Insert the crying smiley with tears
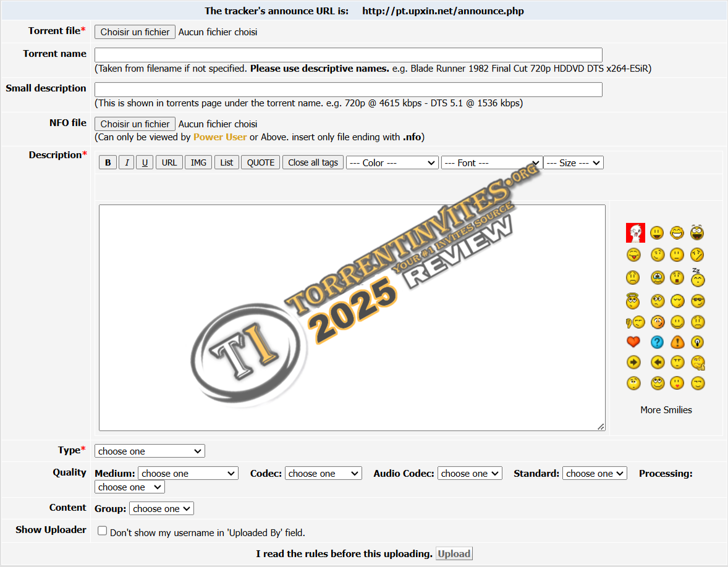This screenshot has width=728, height=567. tap(658, 278)
